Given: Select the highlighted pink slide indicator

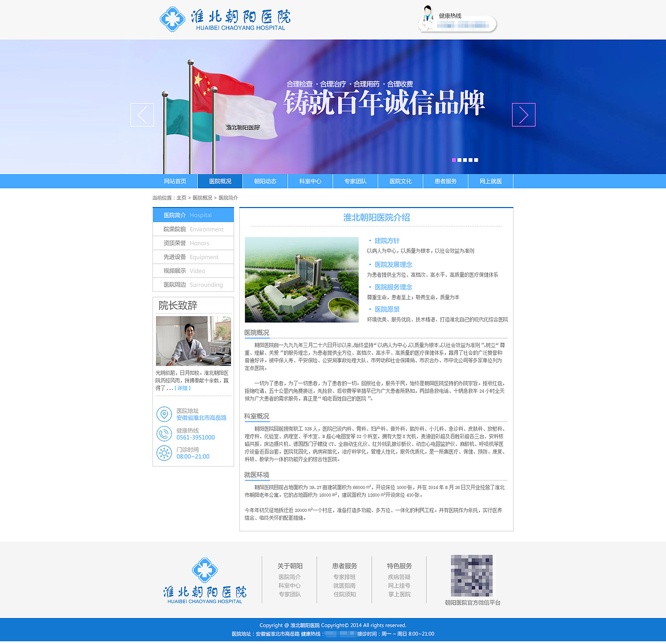Looking at the screenshot, I should [455, 160].
